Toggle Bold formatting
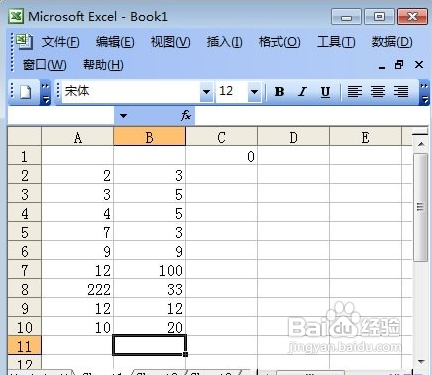Viewport: 432px width, 375px height. (x=279, y=91)
